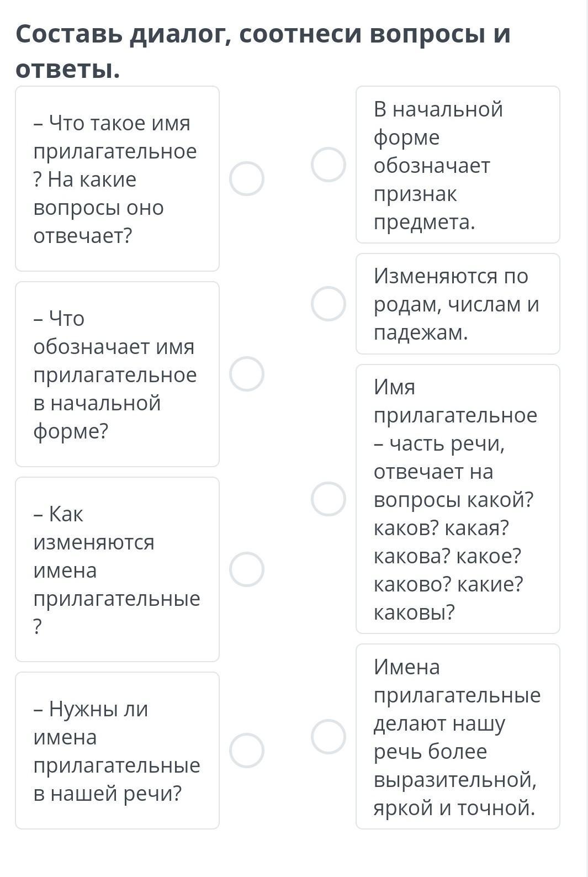Select circle next to 'Имя прилагательное – часть речи'
The image size is (588, 877).
click(x=329, y=499)
